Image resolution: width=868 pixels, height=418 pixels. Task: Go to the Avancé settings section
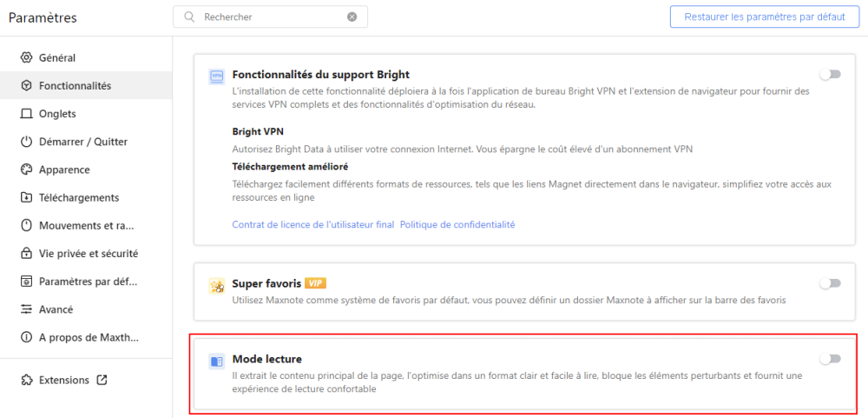[56, 309]
